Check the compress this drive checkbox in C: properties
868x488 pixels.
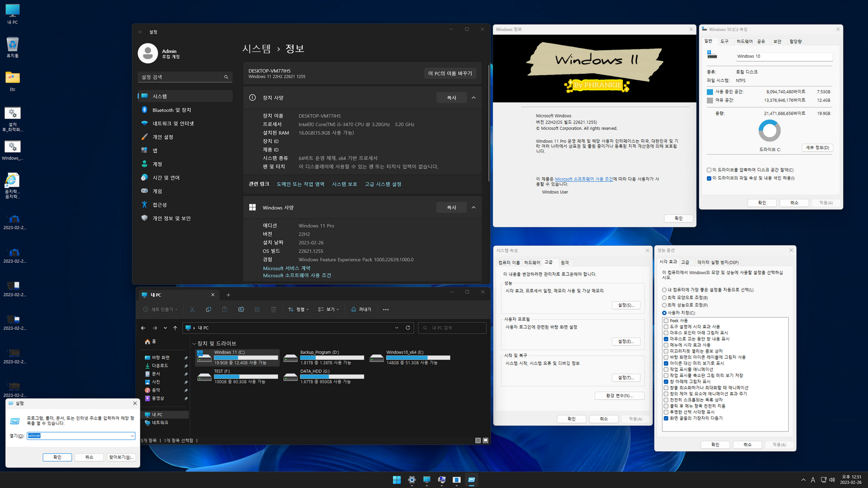pos(709,170)
